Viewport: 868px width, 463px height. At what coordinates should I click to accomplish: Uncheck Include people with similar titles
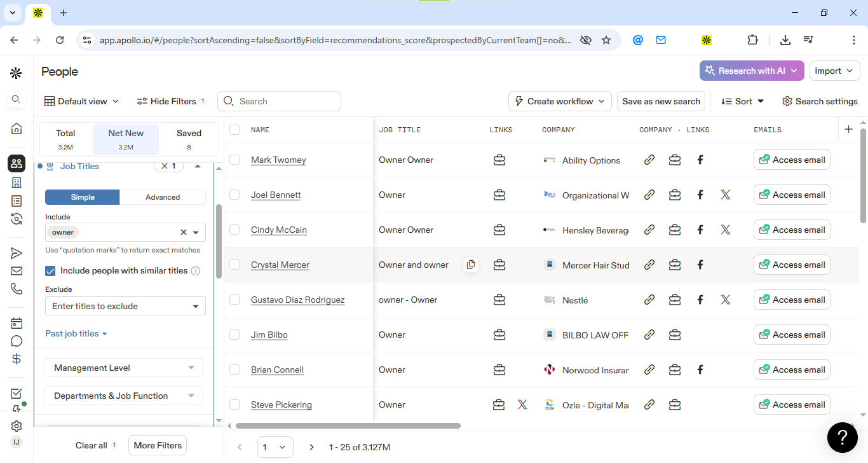point(51,271)
